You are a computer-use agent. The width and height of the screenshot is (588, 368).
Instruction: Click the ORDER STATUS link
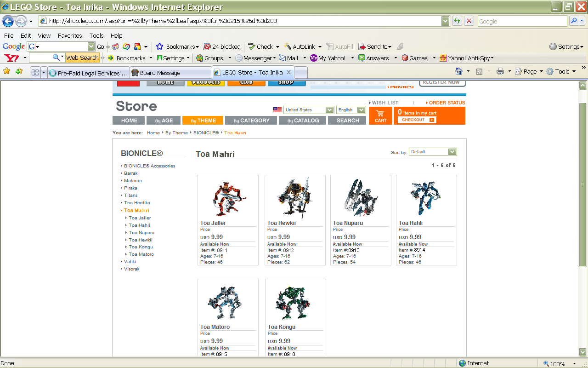coord(446,103)
